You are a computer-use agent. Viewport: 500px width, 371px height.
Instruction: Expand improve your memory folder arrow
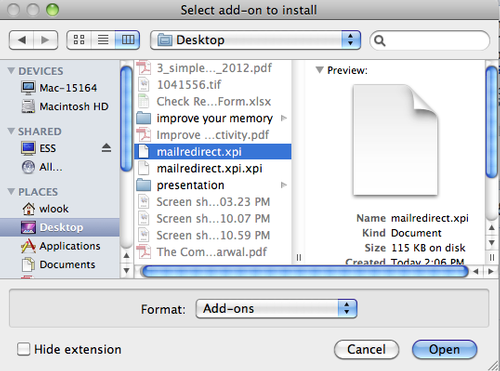[x=284, y=118]
